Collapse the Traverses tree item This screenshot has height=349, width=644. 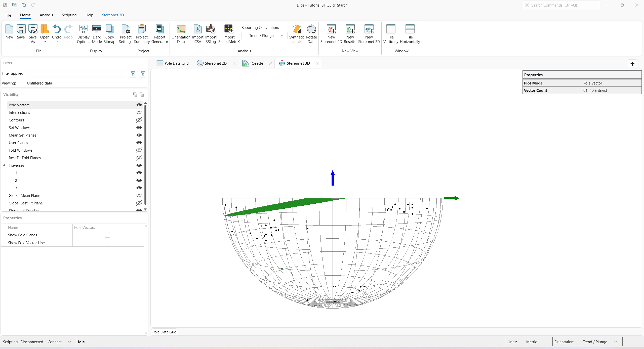click(x=4, y=165)
